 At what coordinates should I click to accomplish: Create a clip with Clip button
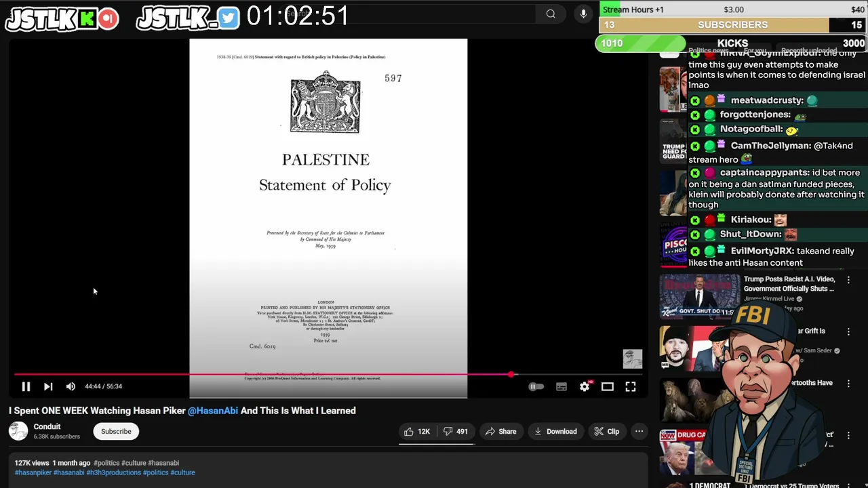pos(606,431)
